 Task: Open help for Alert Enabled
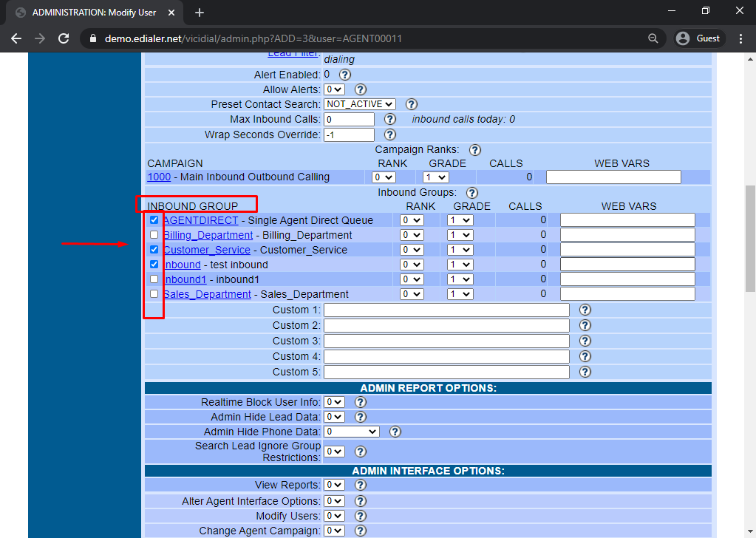[344, 75]
